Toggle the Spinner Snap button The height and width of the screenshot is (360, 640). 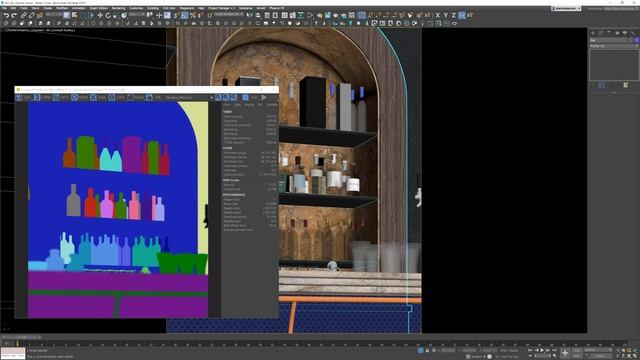point(200,15)
